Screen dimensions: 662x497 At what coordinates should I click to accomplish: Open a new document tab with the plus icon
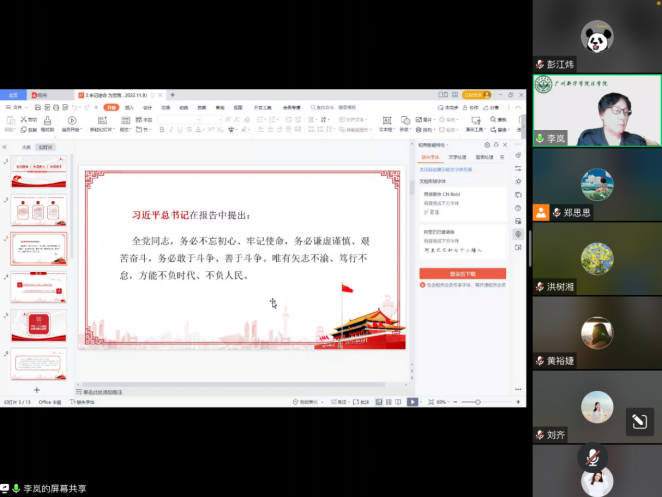[x=172, y=95]
